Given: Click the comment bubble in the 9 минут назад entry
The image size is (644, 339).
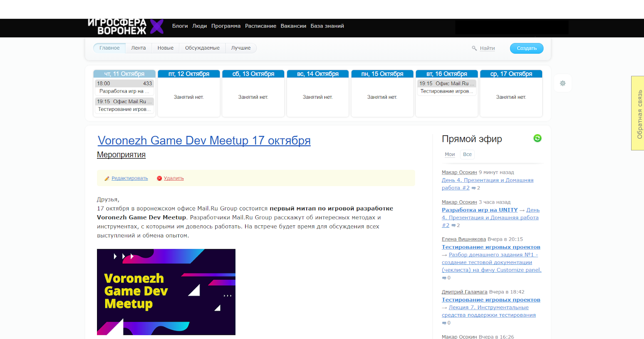Looking at the screenshot, I should pyautogui.click(x=474, y=188).
